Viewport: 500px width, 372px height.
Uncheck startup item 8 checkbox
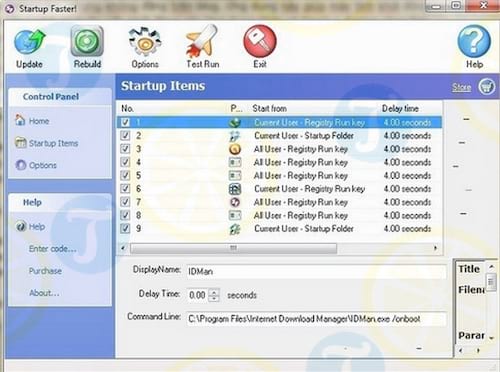pos(125,215)
